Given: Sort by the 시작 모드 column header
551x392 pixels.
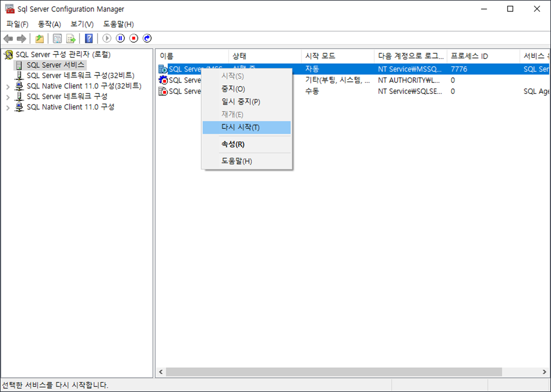Looking at the screenshot, I should 337,56.
